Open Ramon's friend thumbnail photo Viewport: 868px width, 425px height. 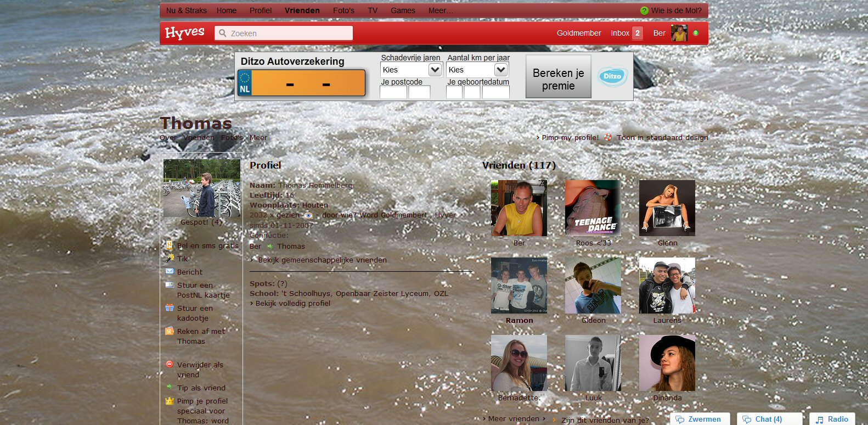[519, 286]
